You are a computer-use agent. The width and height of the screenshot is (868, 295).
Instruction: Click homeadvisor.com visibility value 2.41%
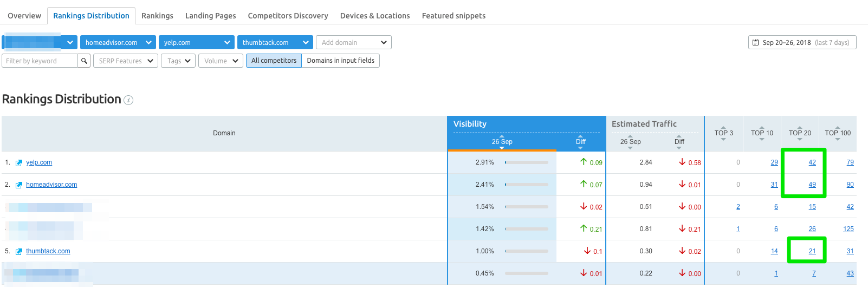point(484,185)
